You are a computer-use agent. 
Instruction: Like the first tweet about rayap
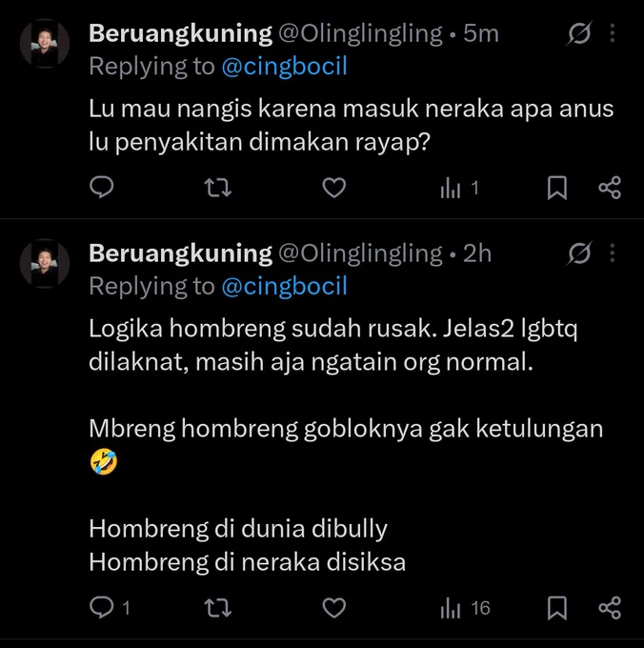coord(333,188)
